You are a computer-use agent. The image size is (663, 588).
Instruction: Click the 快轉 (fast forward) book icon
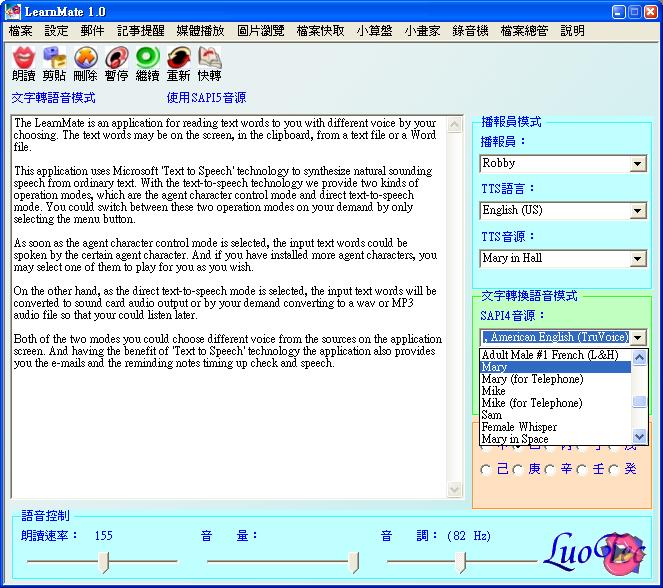click(210, 57)
